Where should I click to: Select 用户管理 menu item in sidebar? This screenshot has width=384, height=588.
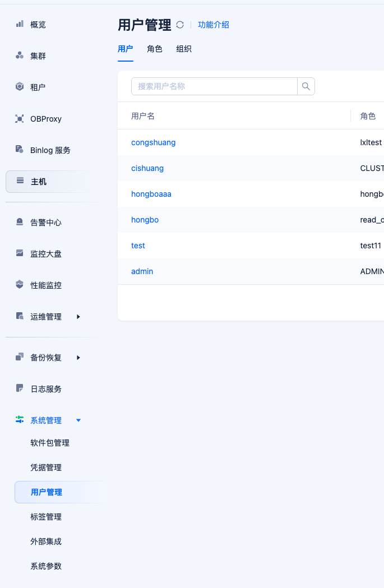pos(60,492)
